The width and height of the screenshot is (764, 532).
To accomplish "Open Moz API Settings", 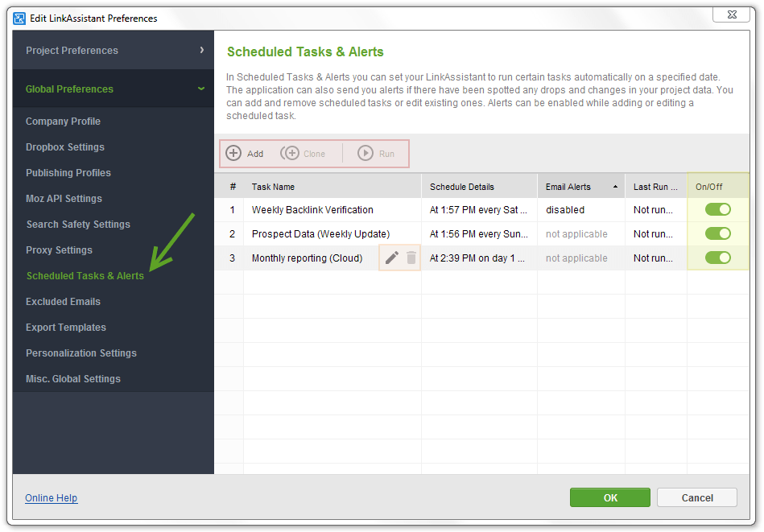I will tap(64, 199).
